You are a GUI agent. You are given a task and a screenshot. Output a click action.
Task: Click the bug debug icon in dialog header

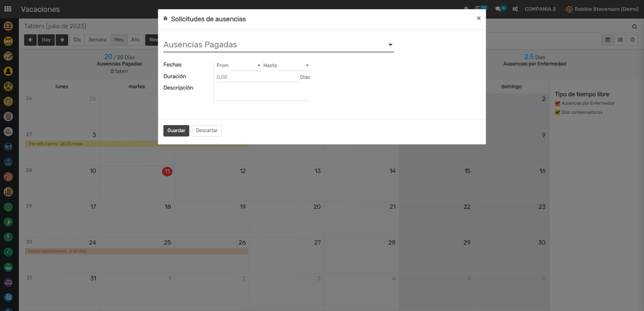click(165, 19)
